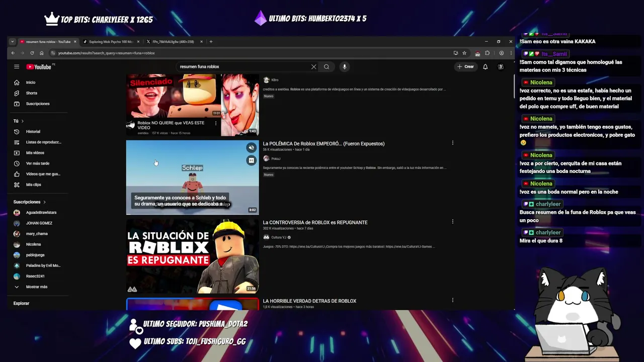Image resolution: width=644 pixels, height=362 pixels.
Task: Click the magnifier search button
Action: [x=327, y=66]
